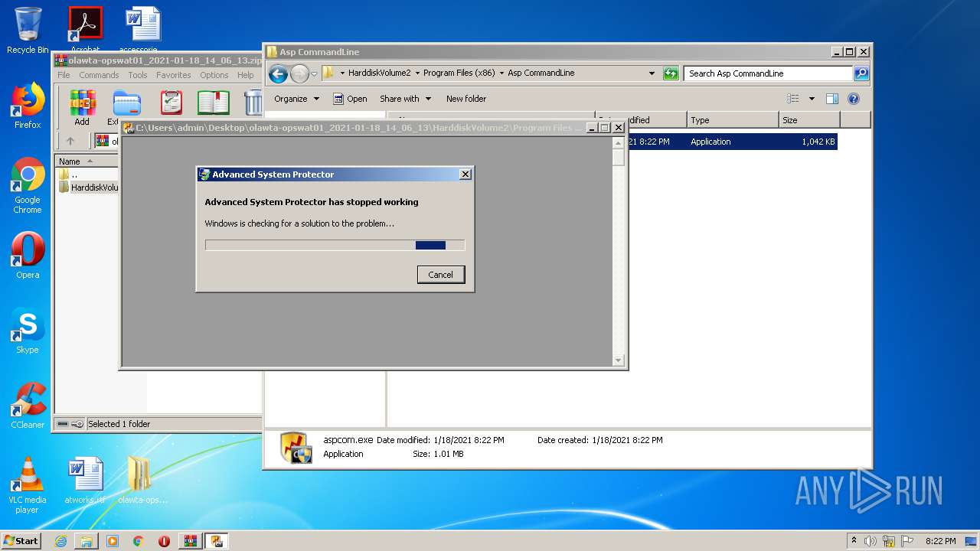Open accessorie Word document on desktop

[142, 29]
